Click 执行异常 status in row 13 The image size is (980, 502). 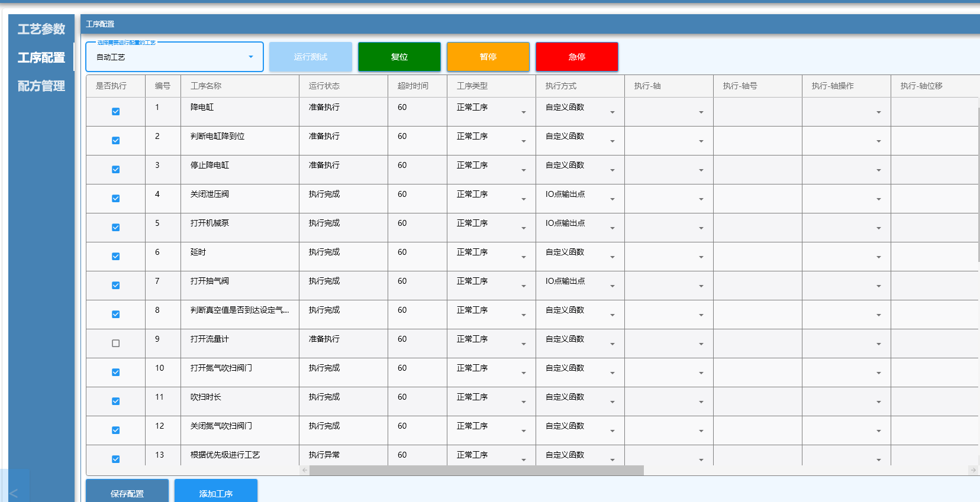coord(324,455)
